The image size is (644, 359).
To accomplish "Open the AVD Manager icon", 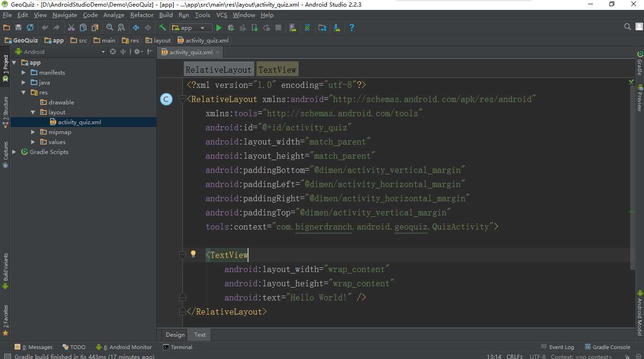I will point(293,28).
